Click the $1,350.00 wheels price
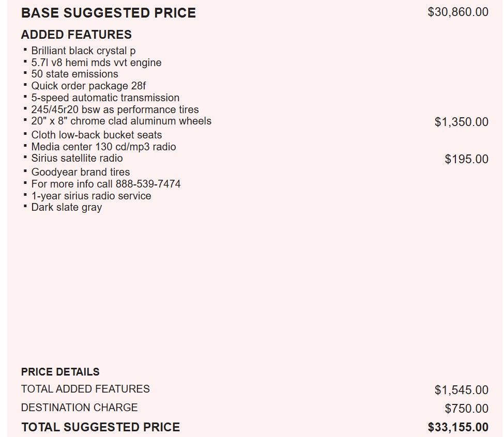 pos(462,122)
